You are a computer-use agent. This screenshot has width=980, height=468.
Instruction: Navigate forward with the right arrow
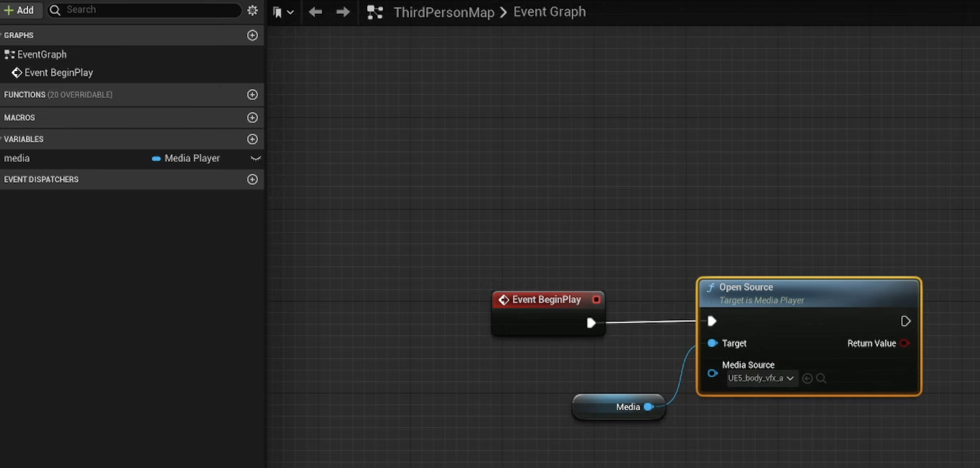pyautogui.click(x=343, y=12)
